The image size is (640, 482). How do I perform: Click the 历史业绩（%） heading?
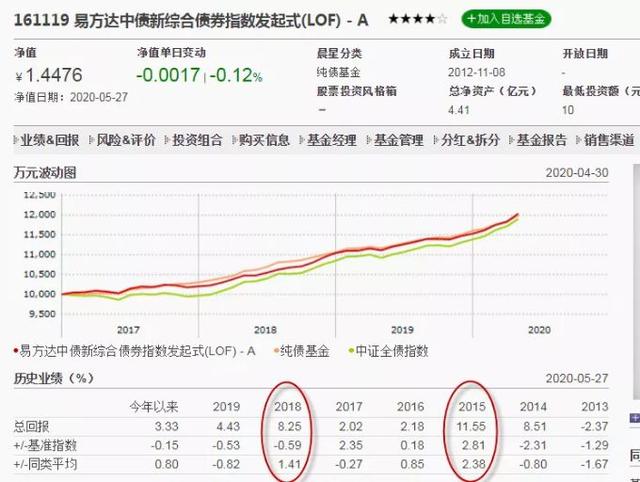pyautogui.click(x=54, y=378)
